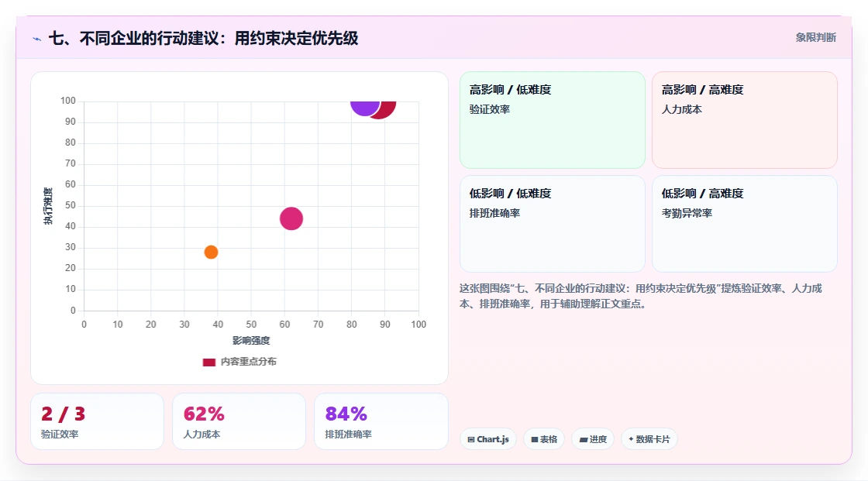
Task: Click the 影响强度 x-axis title
Action: coord(251,340)
